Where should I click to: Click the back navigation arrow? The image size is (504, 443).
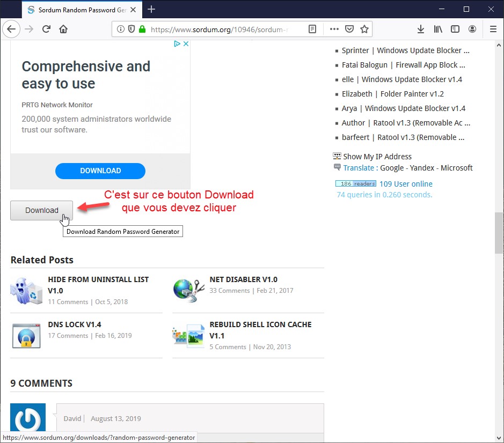click(x=11, y=29)
